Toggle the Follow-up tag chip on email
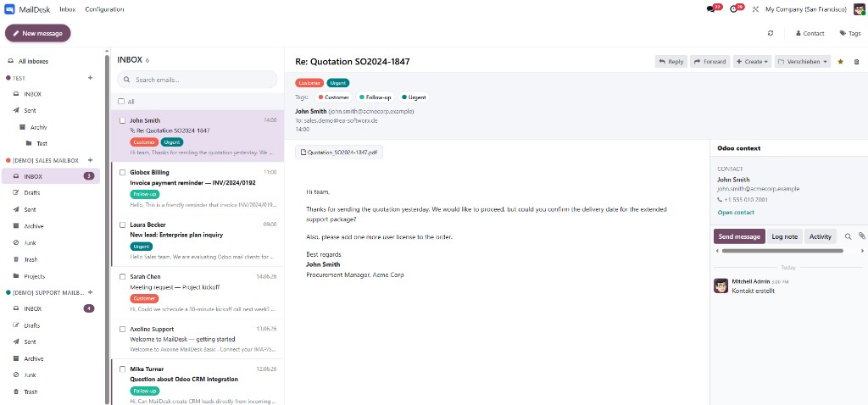 coord(376,97)
